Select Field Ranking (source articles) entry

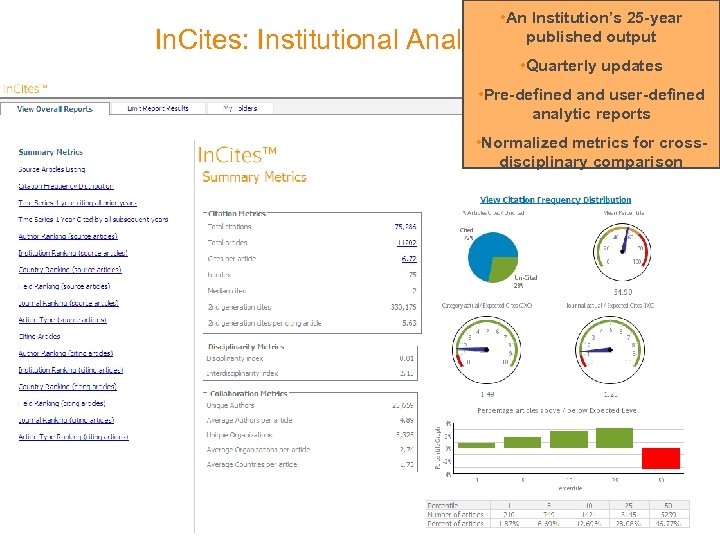(64, 286)
